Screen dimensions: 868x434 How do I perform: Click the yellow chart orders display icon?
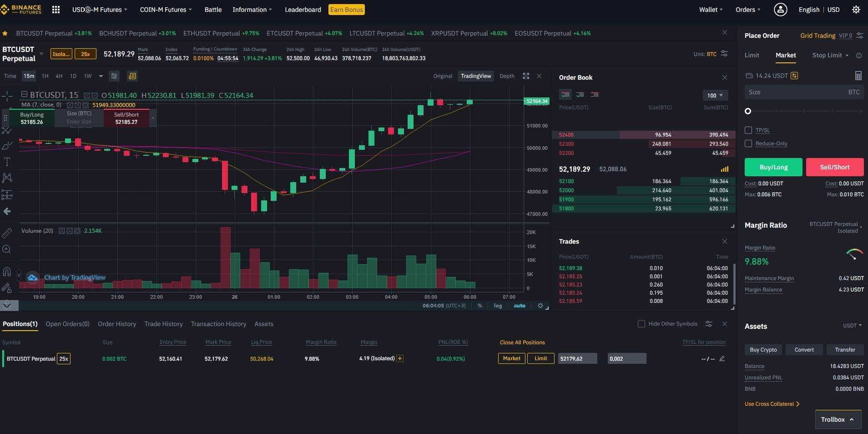132,76
